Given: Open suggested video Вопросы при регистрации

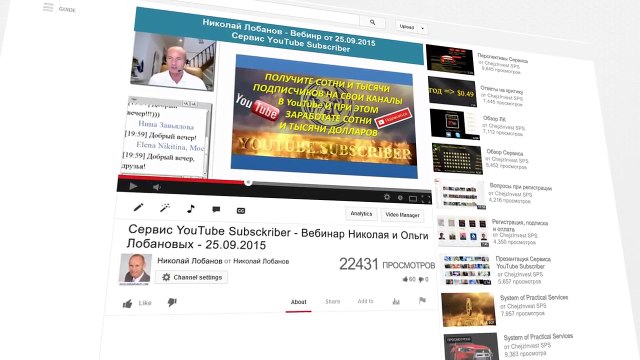Looking at the screenshot, I should pyautogui.click(x=520, y=187).
